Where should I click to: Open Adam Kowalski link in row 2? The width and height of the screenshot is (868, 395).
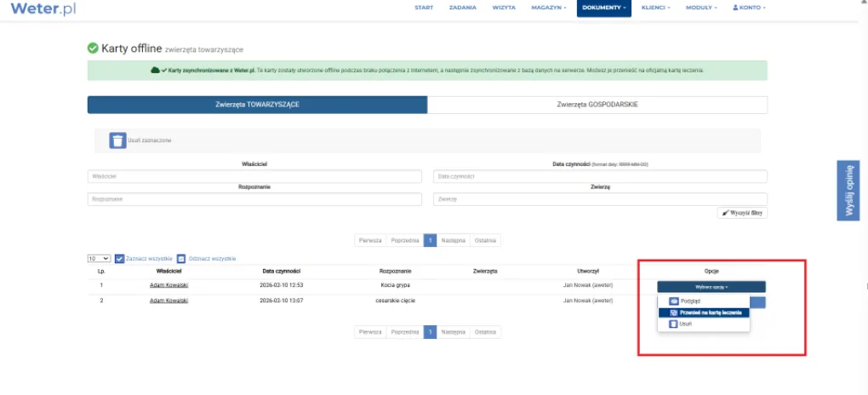point(168,301)
